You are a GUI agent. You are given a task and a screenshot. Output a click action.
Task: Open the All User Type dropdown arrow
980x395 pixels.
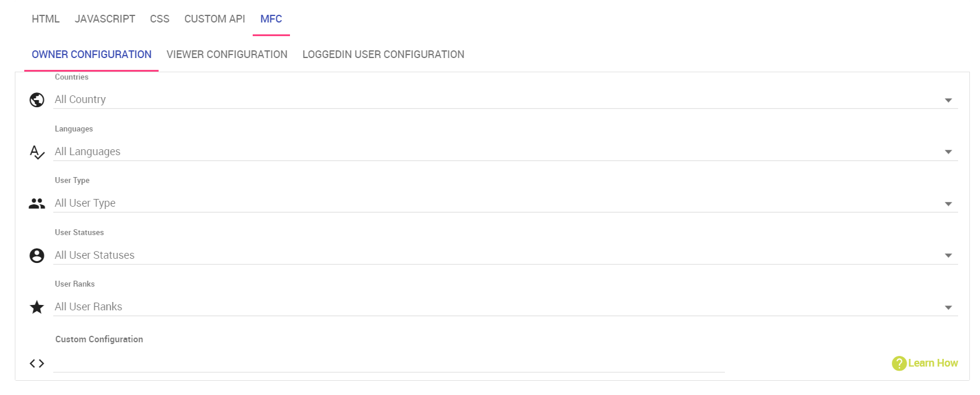(948, 204)
